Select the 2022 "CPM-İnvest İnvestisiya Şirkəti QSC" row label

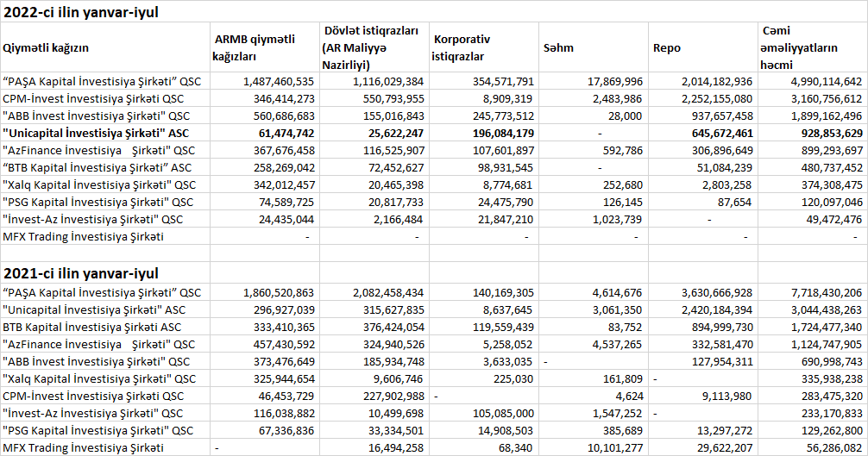click(105, 98)
